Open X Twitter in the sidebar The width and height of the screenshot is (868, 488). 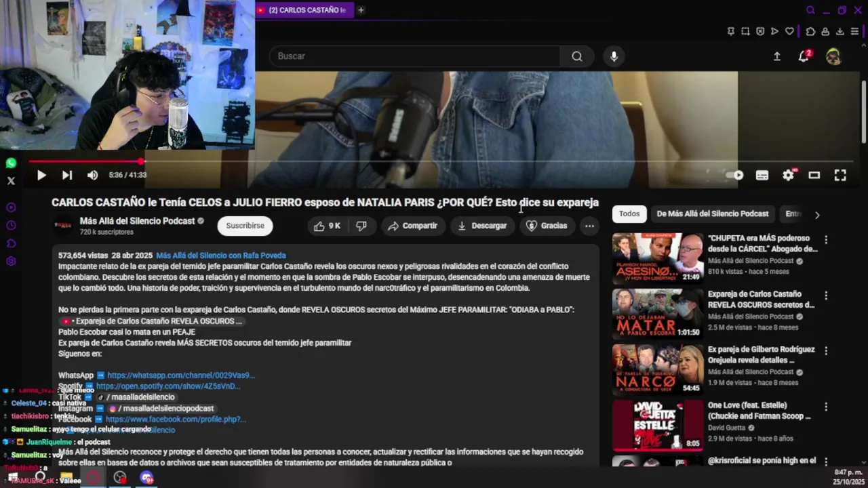11,181
